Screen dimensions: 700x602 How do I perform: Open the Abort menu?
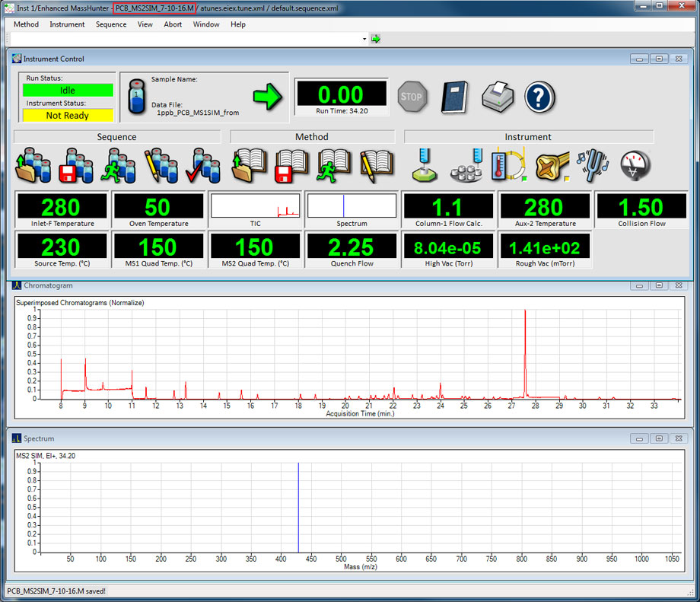tap(173, 24)
